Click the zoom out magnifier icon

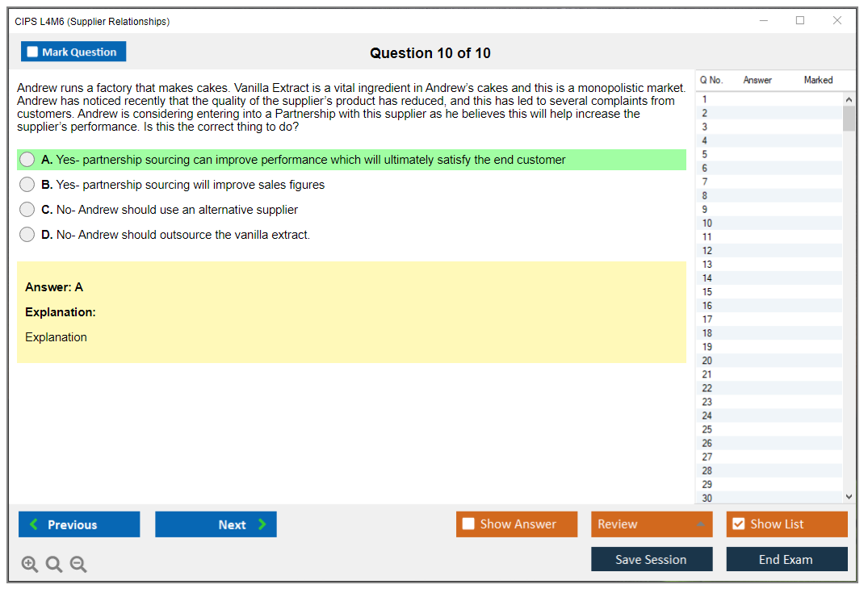(x=78, y=564)
